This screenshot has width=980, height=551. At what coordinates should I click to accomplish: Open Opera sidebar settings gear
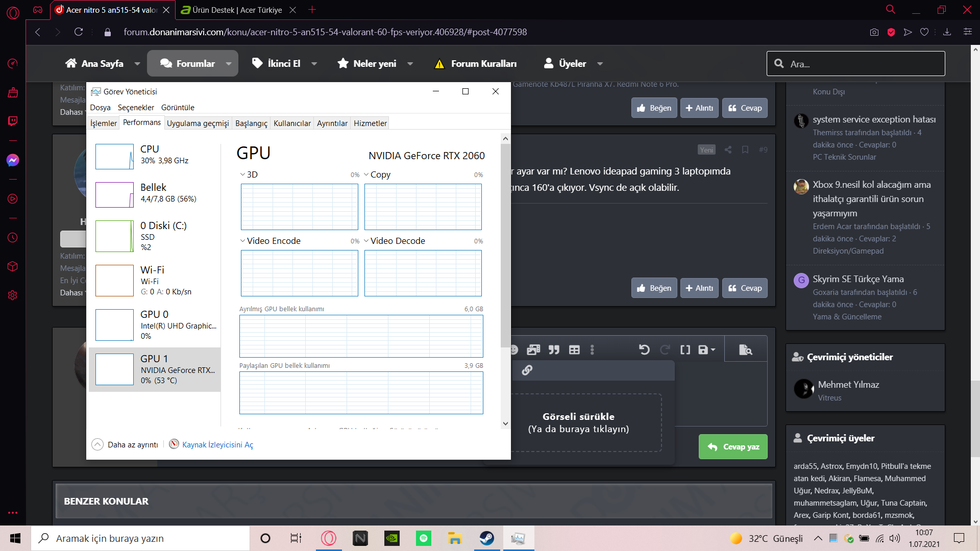point(13,295)
